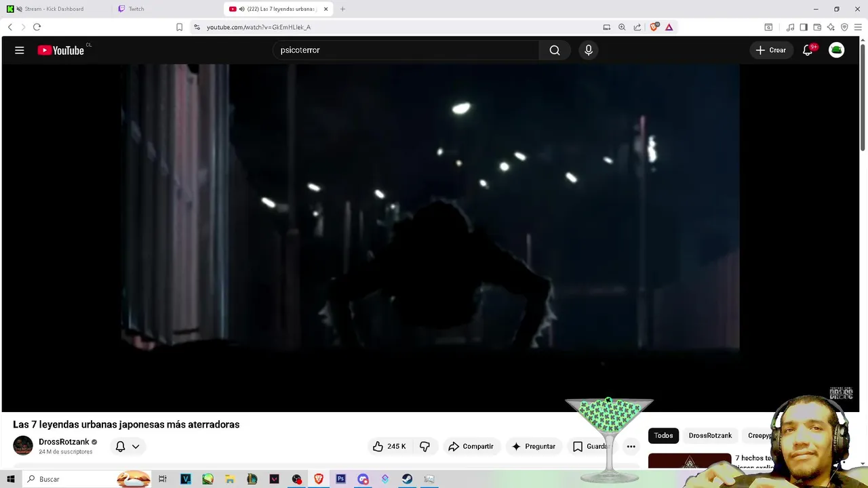Open the suggested video thumbnail

pyautogui.click(x=690, y=461)
